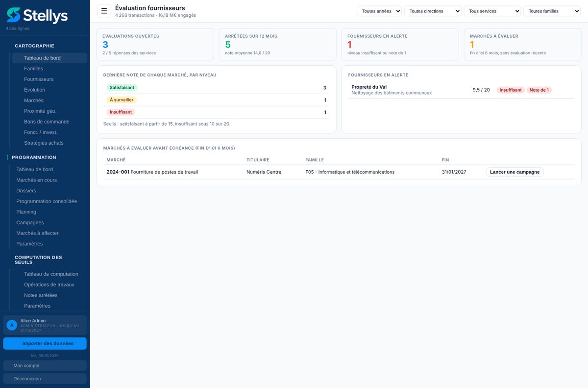Open Tableau de bord under Programmation
The width and height of the screenshot is (588, 388).
(x=49, y=169)
